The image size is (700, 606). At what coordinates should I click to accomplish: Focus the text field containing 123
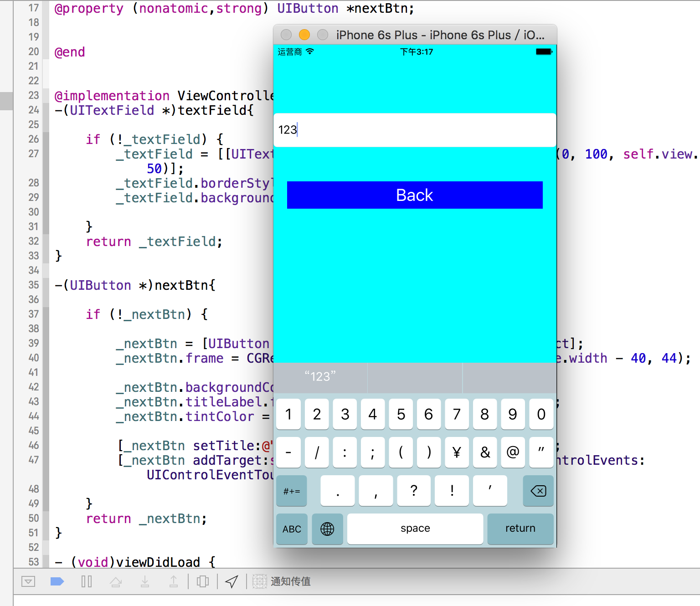point(415,130)
